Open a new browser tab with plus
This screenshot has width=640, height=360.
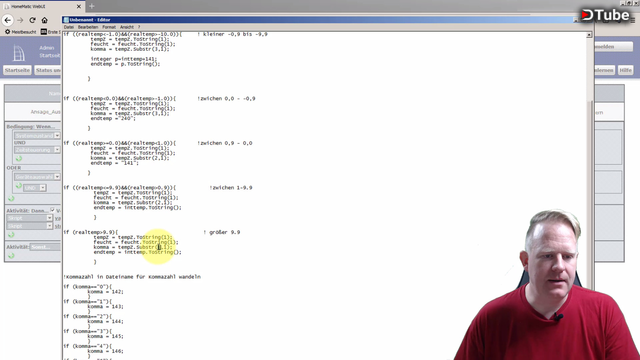pyautogui.click(x=91, y=6)
